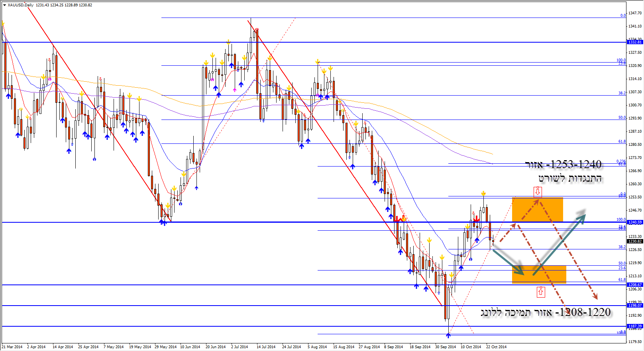Click the twin blue arrows at the late-May low

tap(163, 222)
